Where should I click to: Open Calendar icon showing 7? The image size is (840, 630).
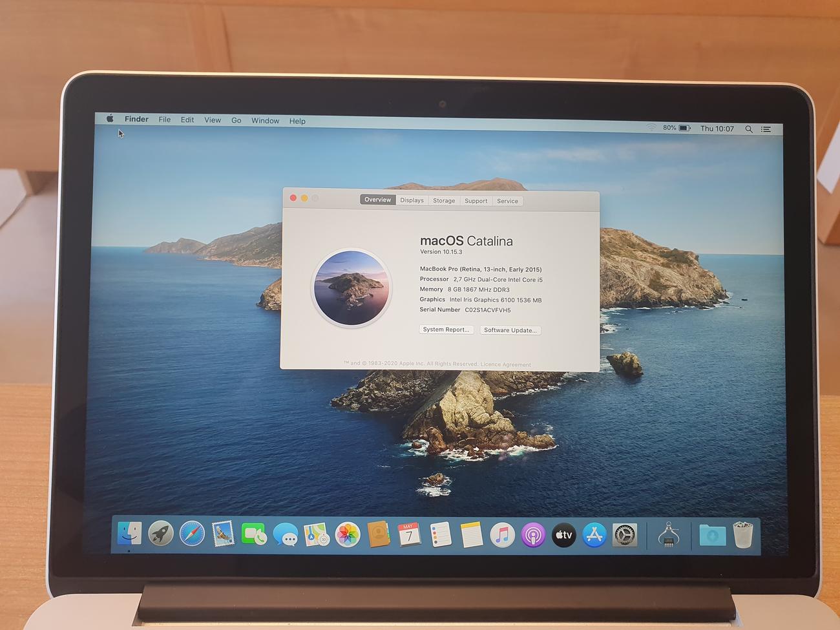[x=409, y=535]
